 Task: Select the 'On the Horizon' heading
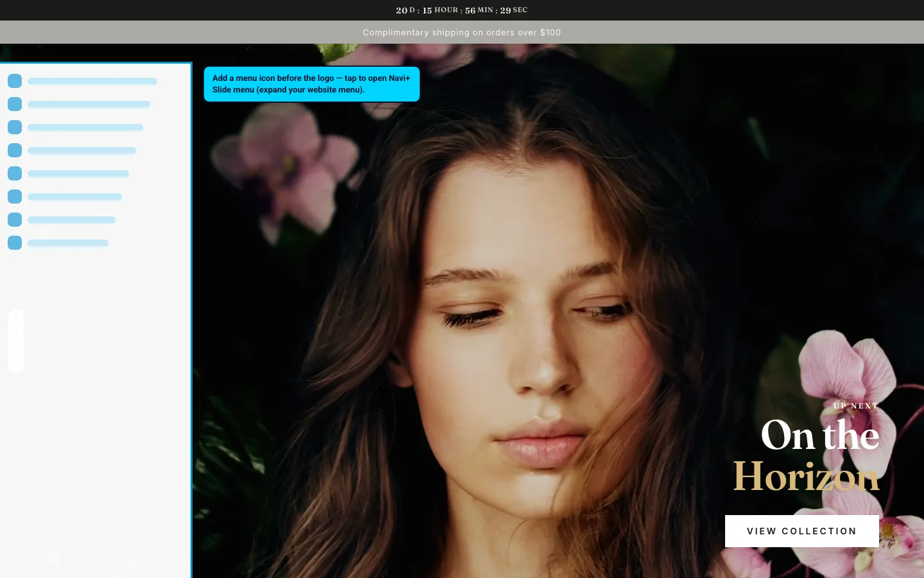(x=807, y=456)
